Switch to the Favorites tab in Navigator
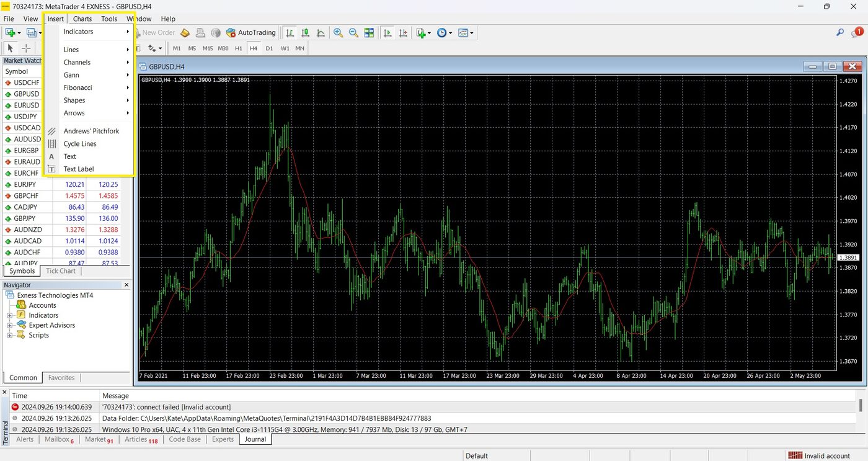The width and height of the screenshot is (868, 461). pyautogui.click(x=61, y=377)
